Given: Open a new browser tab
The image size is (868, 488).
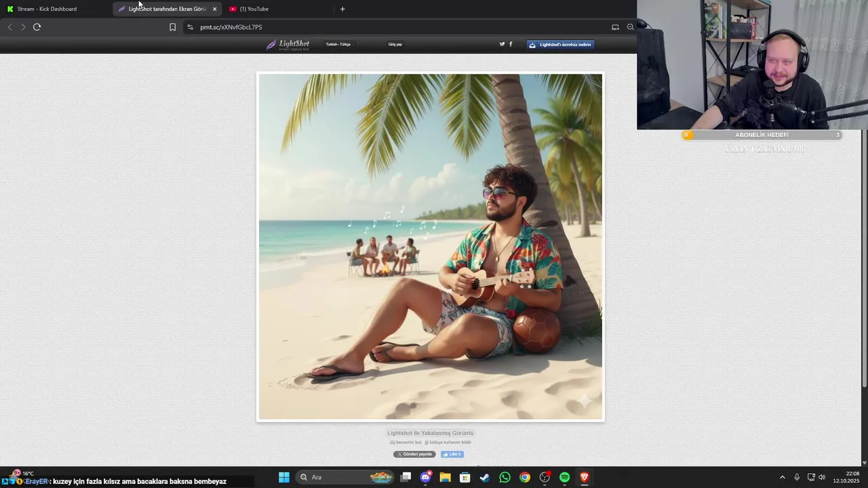Looking at the screenshot, I should tap(342, 9).
